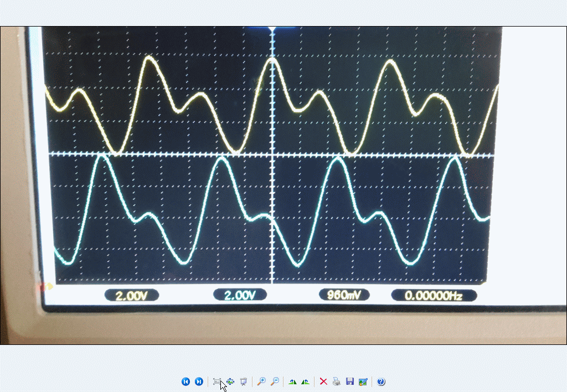The image size is (567, 392).
Task: Rotate the image clockwise
Action: click(292, 381)
